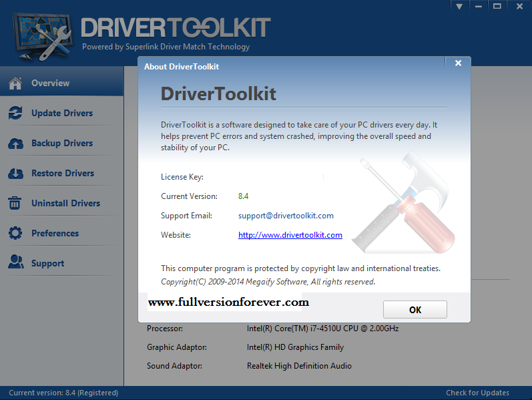Image resolution: width=532 pixels, height=400 pixels.
Task: Minimize the DriverToolkit window
Action: 479,6
